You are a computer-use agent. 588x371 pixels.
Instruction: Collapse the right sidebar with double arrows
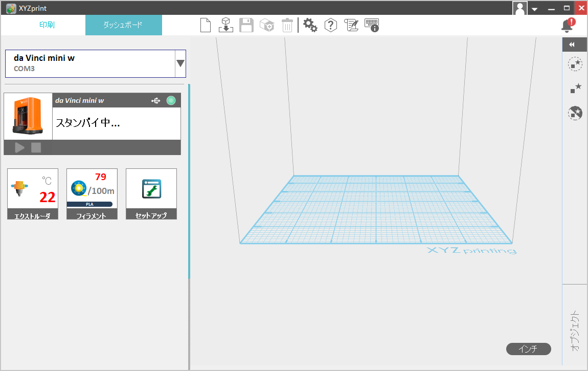pos(575,45)
